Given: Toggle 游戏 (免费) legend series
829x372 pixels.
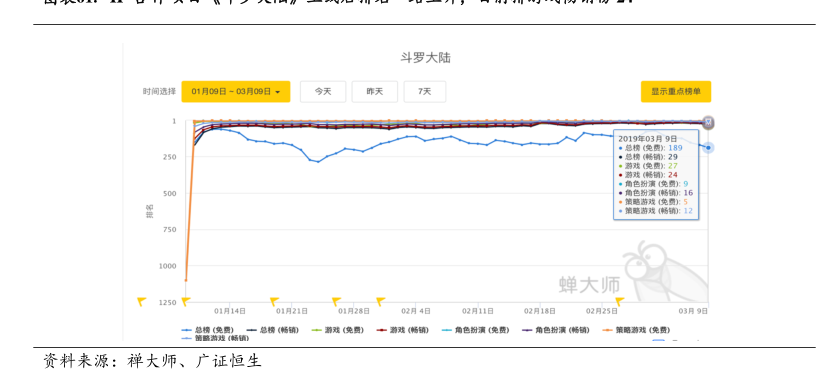Looking at the screenshot, I should point(338,330).
